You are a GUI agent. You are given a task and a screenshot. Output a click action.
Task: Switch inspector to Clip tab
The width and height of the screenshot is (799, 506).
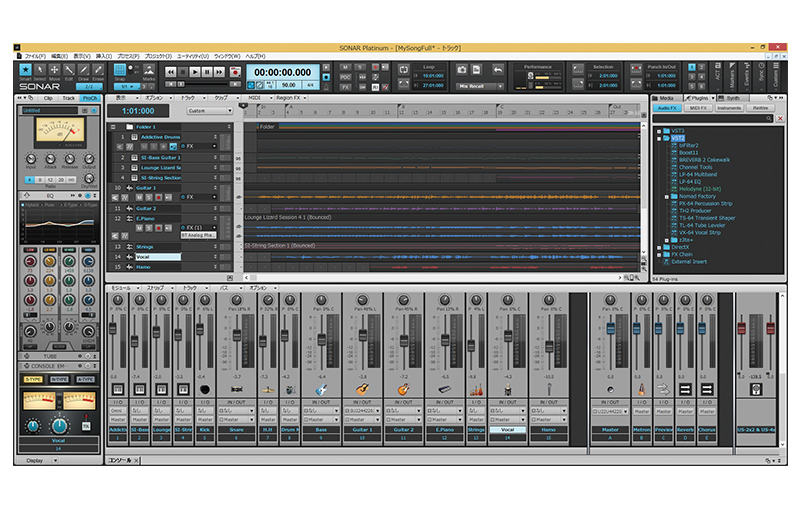tap(48, 98)
